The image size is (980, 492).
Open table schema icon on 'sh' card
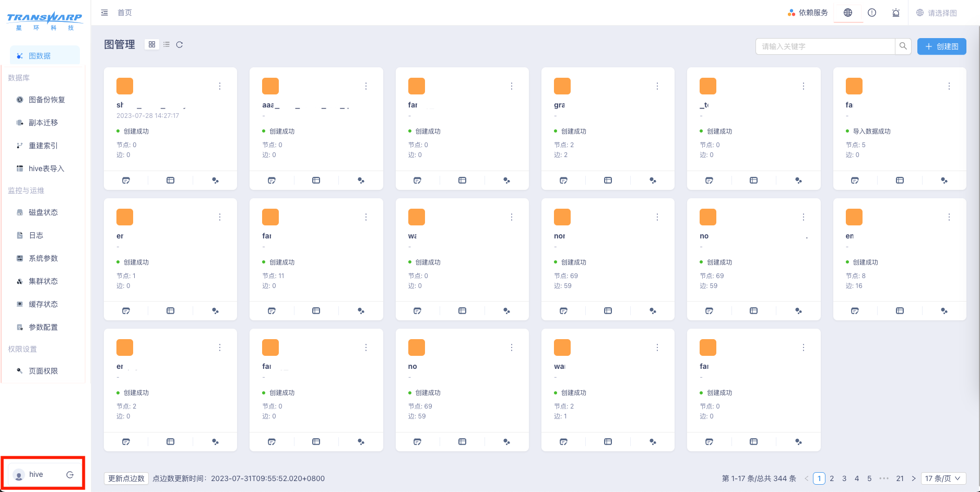pos(170,180)
